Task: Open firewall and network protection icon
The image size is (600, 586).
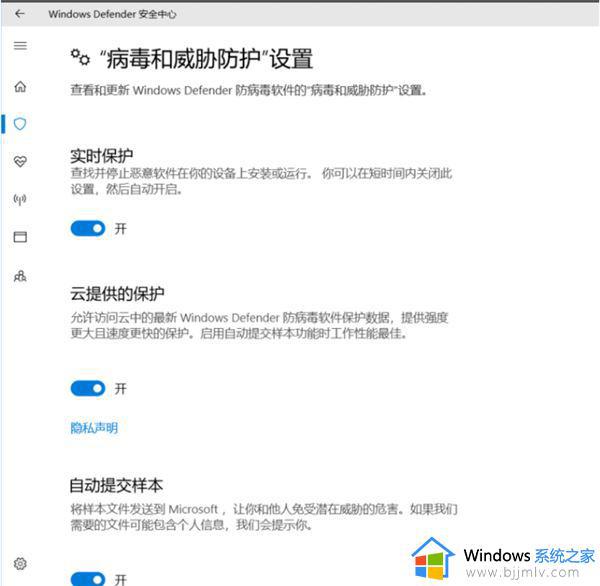Action: tap(20, 199)
